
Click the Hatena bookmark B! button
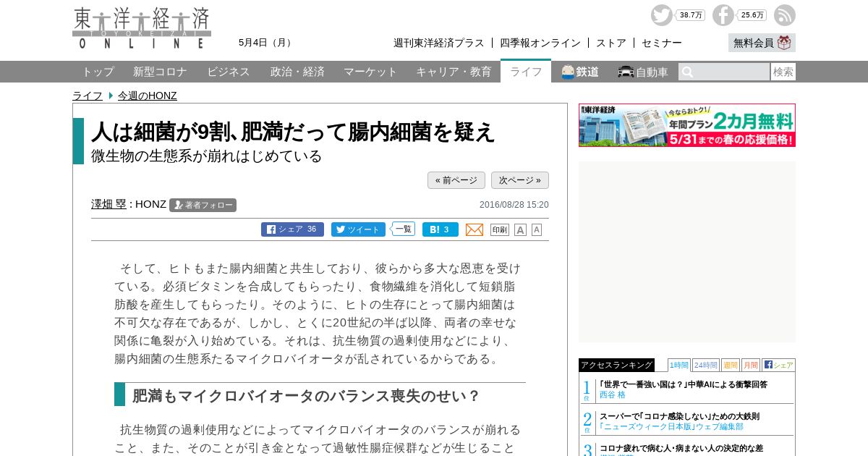[441, 229]
